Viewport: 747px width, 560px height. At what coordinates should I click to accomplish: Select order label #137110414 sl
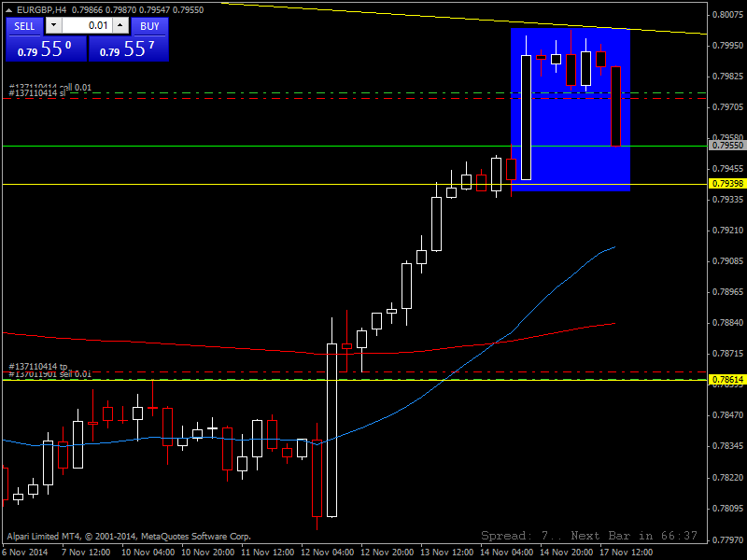point(37,93)
